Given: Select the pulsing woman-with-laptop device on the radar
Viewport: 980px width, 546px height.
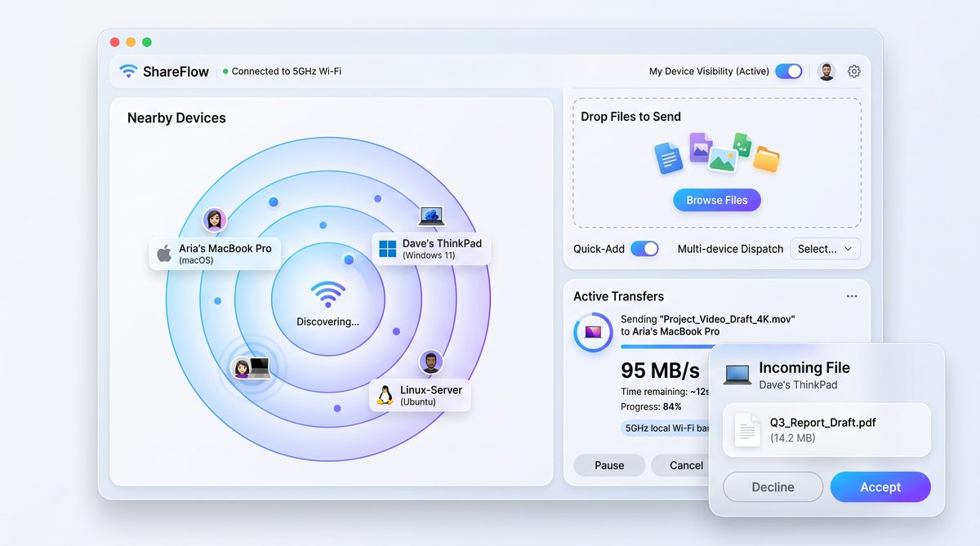Looking at the screenshot, I should coord(252,368).
